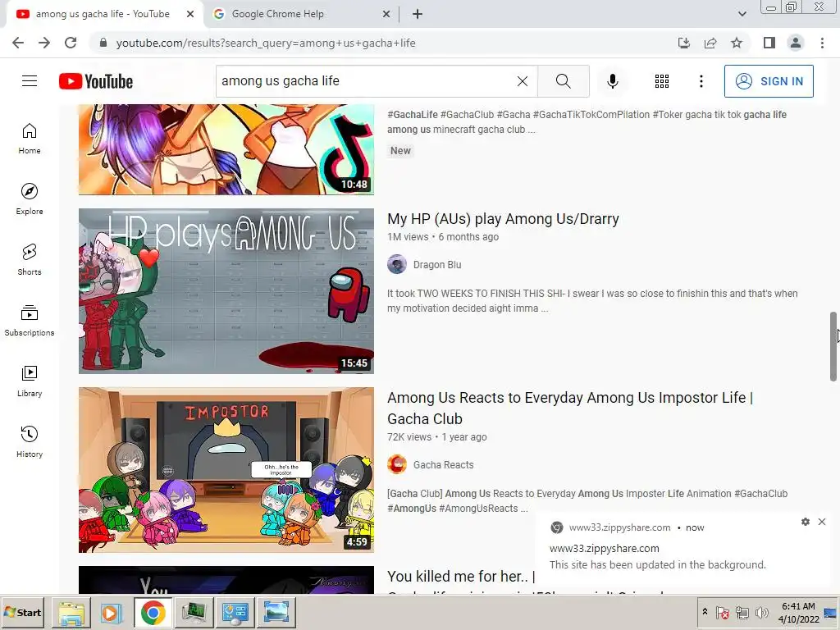Click the New badge
The height and width of the screenshot is (630, 840).
(x=400, y=151)
